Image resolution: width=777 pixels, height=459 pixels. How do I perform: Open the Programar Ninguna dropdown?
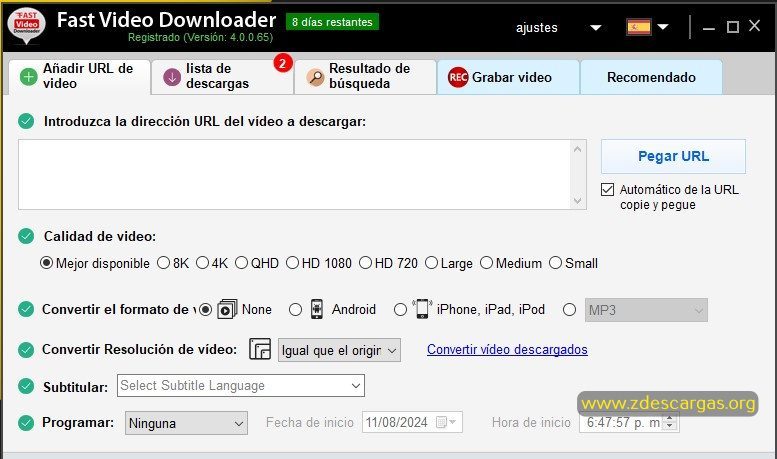(186, 423)
